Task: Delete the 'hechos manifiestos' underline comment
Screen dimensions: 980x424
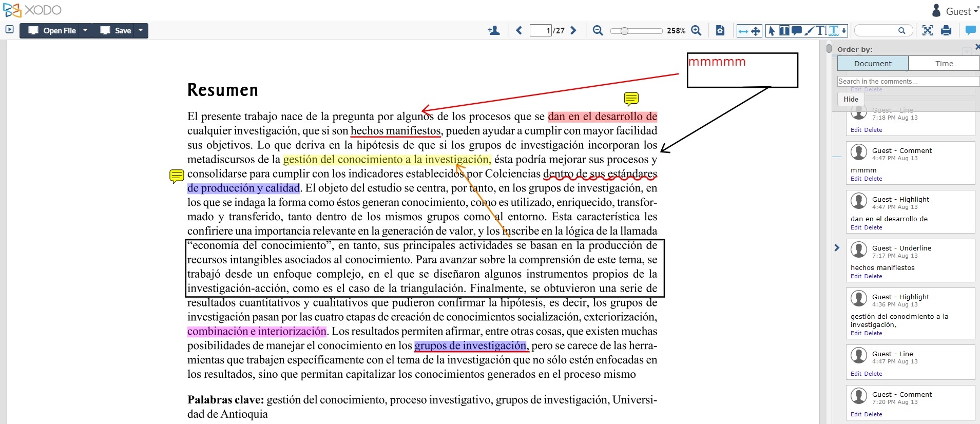Action: tap(873, 276)
